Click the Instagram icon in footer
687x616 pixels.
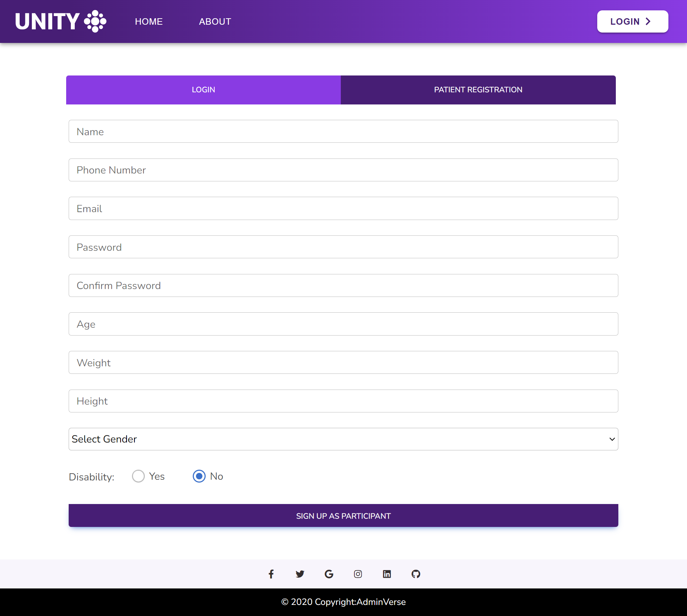pyautogui.click(x=358, y=573)
